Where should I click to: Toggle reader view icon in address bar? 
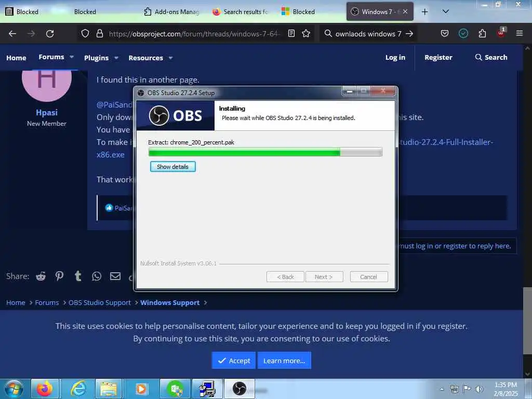coord(291,33)
